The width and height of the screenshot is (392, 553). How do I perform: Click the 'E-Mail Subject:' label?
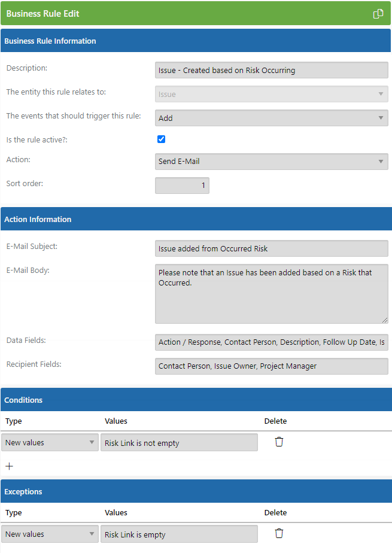32,246
